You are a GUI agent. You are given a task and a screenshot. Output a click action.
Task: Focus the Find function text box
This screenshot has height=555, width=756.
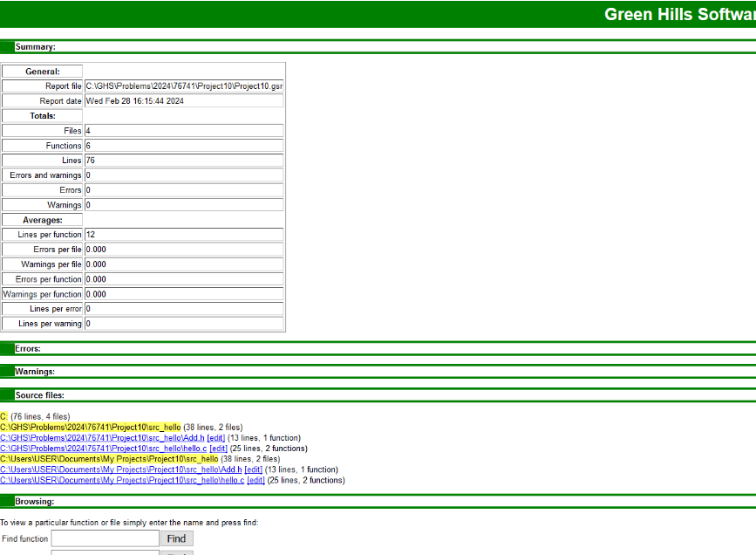(x=105, y=538)
